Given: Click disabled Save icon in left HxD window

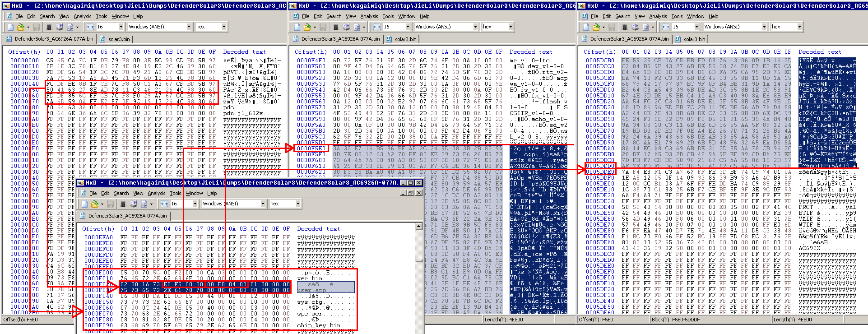Looking at the screenshot, I should point(37,27).
